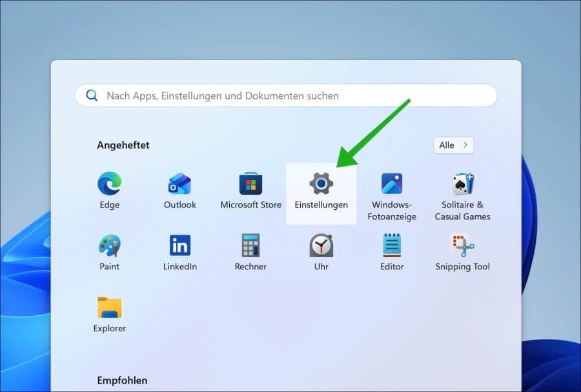
Task: Click the search field for apps and documents
Action: [290, 96]
